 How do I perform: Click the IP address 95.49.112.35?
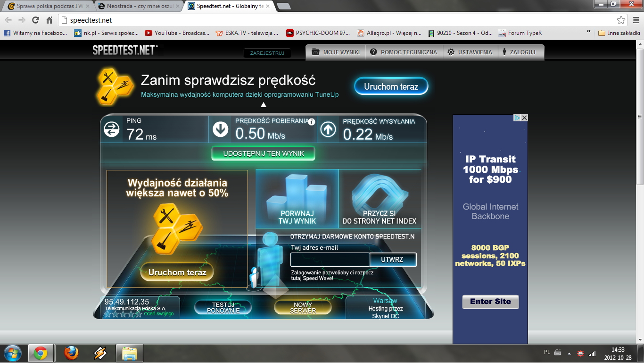tap(127, 302)
